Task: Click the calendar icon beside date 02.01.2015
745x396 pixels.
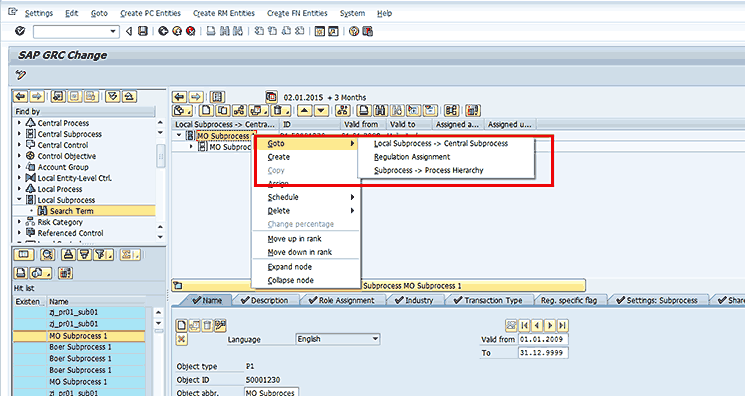Action: pyautogui.click(x=271, y=97)
